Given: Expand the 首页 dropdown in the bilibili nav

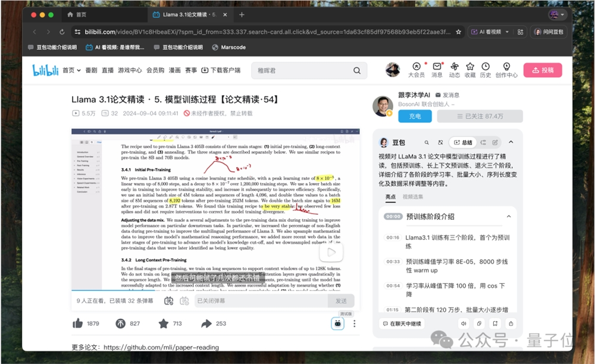Looking at the screenshot, I should [x=78, y=70].
